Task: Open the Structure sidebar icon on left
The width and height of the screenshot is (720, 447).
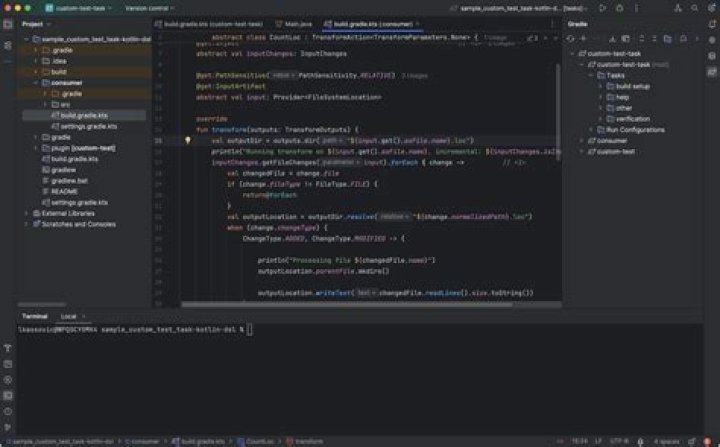Action: [x=8, y=45]
